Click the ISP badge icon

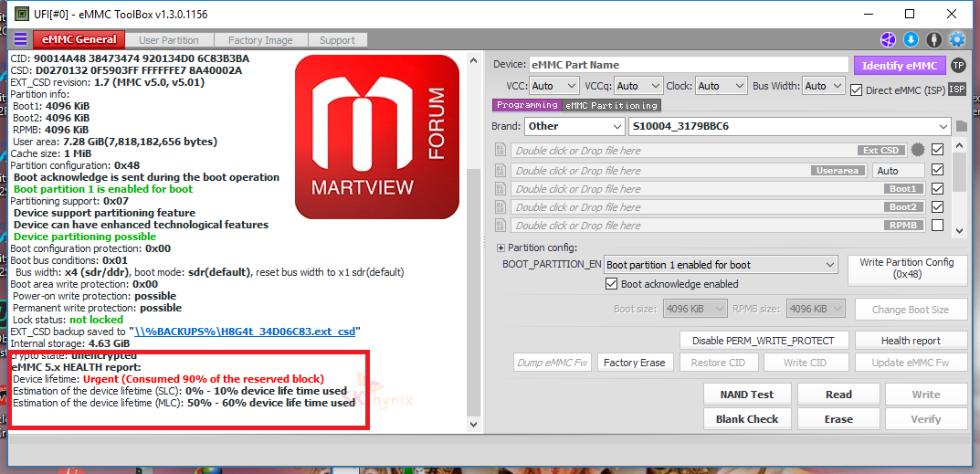957,90
